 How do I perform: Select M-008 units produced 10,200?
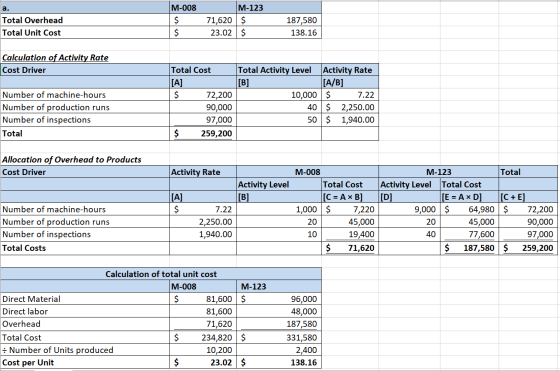(203, 350)
